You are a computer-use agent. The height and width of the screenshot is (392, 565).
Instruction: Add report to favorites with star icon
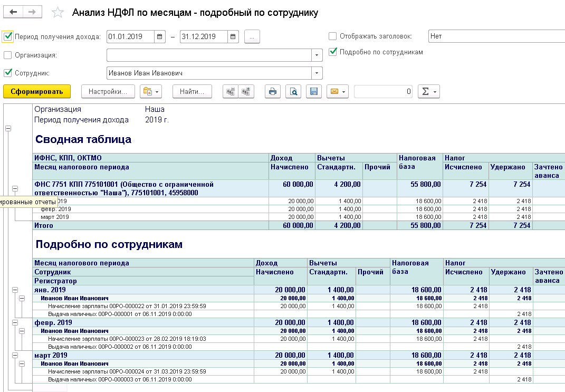(58, 13)
